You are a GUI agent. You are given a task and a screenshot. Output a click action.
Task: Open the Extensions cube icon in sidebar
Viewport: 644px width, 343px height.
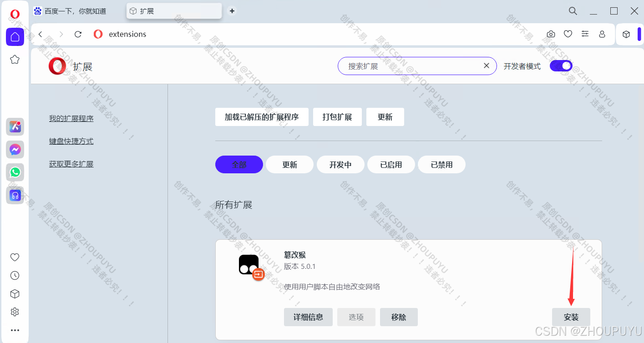point(15,294)
